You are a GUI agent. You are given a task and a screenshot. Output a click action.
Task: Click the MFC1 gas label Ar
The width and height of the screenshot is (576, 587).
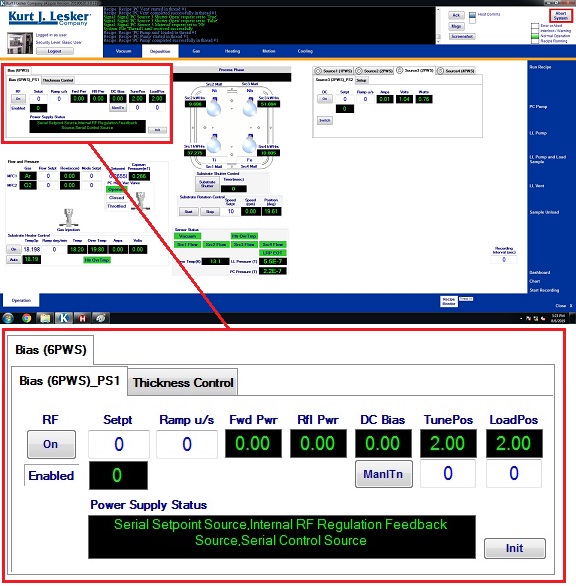(28, 176)
